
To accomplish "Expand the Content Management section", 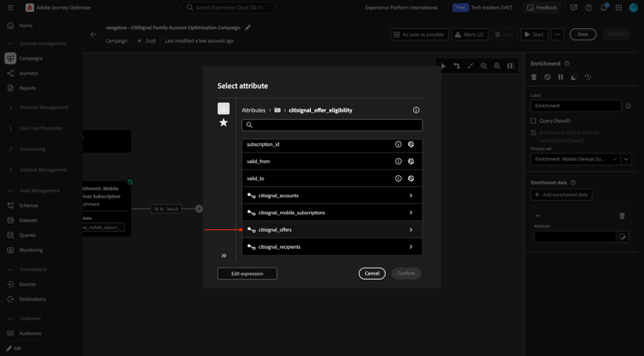I will [x=10, y=170].
